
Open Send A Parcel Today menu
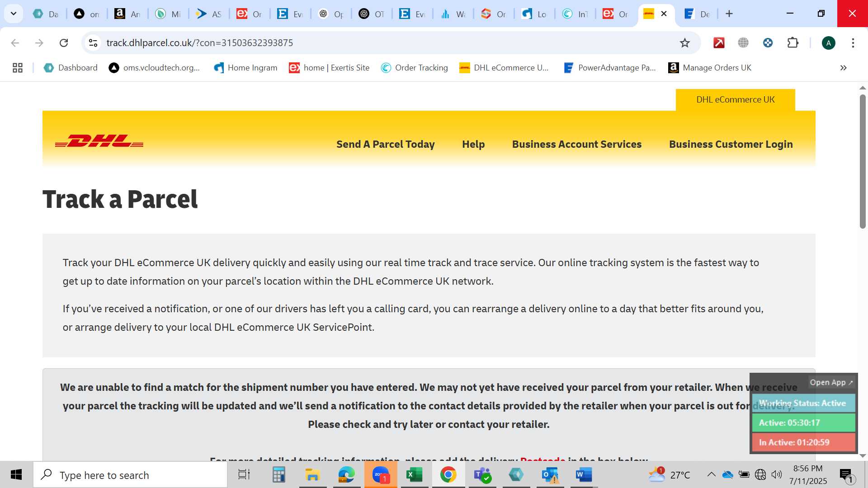(x=385, y=144)
